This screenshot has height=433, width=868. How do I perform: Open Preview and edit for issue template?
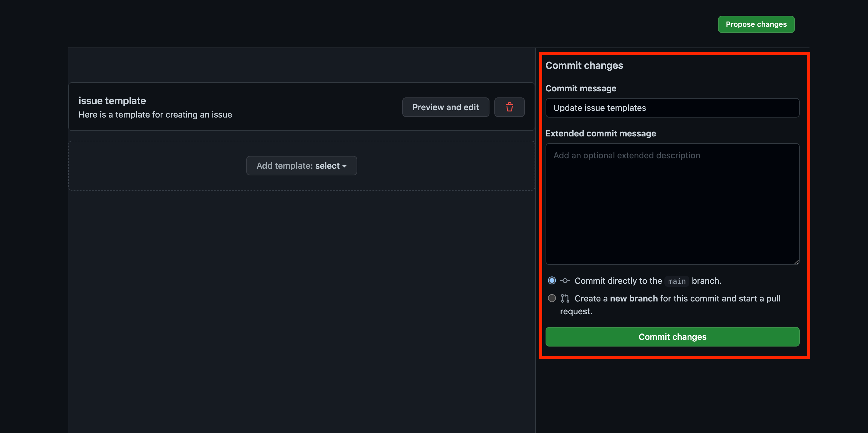point(445,107)
